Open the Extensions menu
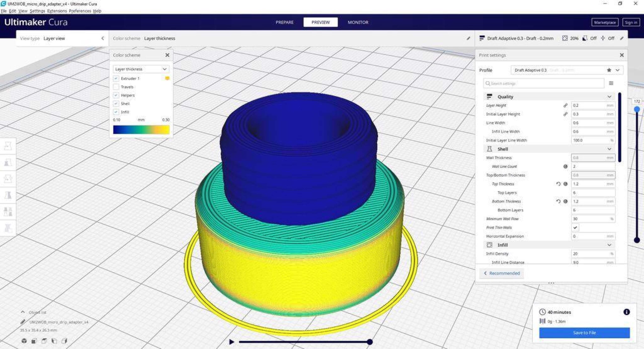 click(x=57, y=11)
